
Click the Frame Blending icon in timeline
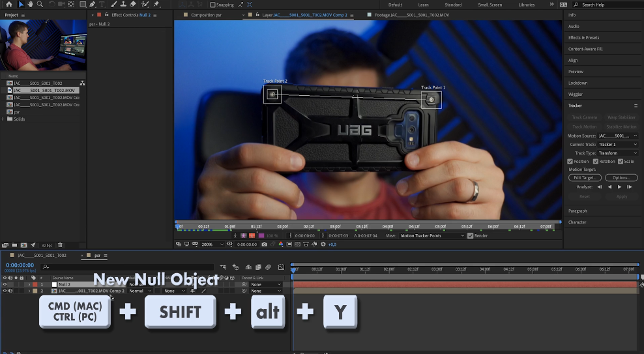(x=258, y=267)
